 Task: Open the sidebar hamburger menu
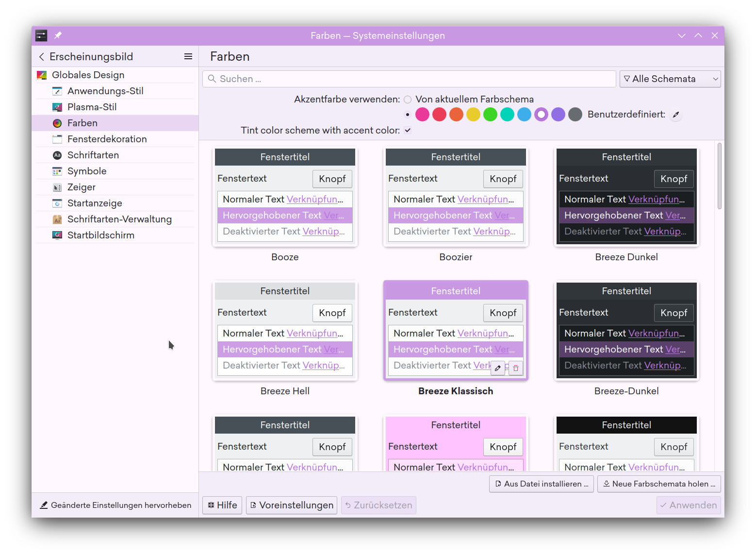pyautogui.click(x=188, y=56)
